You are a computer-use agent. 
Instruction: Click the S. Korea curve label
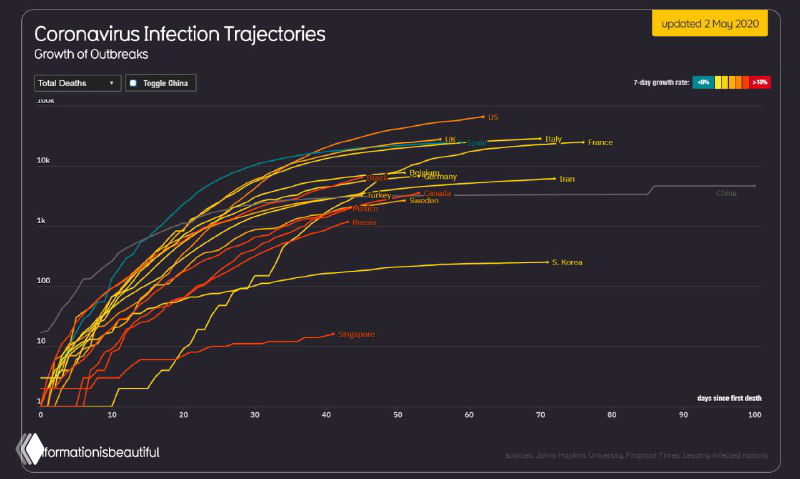coord(567,262)
